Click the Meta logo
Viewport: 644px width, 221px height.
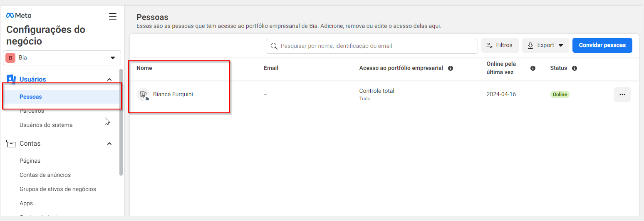pos(19,15)
